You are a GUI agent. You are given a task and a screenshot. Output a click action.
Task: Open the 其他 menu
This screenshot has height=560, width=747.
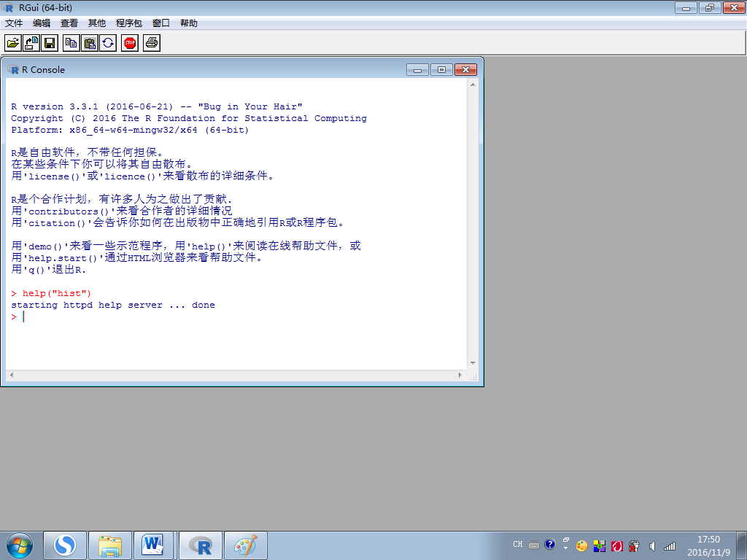tap(97, 23)
